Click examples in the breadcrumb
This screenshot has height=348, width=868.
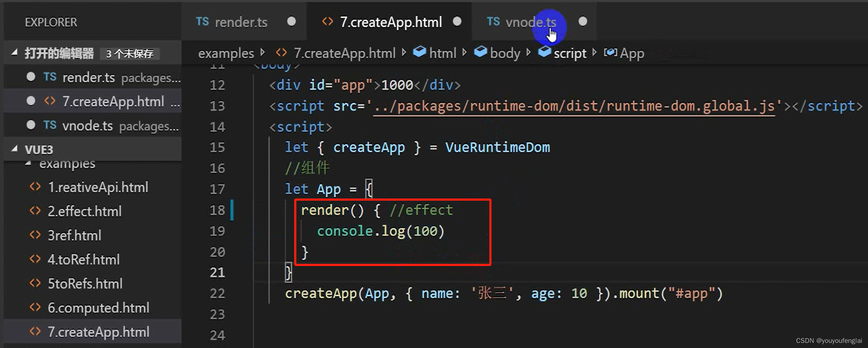point(226,53)
